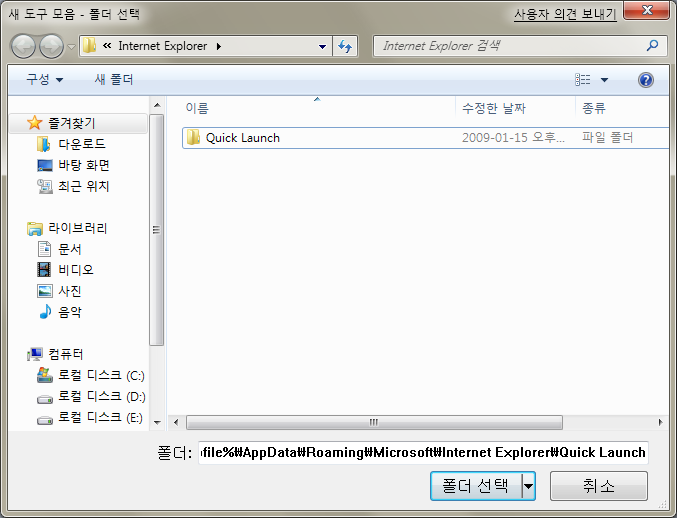Click the document icon beside 문서

(x=44, y=249)
